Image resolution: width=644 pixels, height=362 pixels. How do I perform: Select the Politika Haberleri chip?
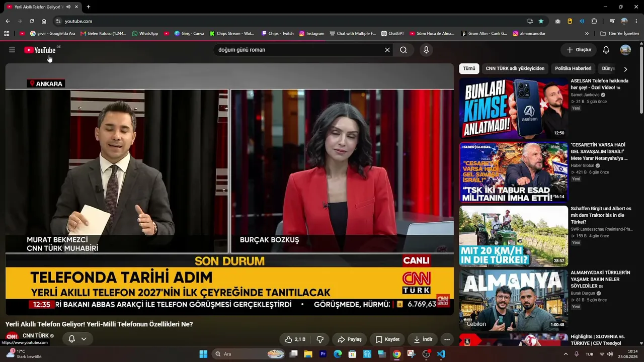click(x=573, y=68)
